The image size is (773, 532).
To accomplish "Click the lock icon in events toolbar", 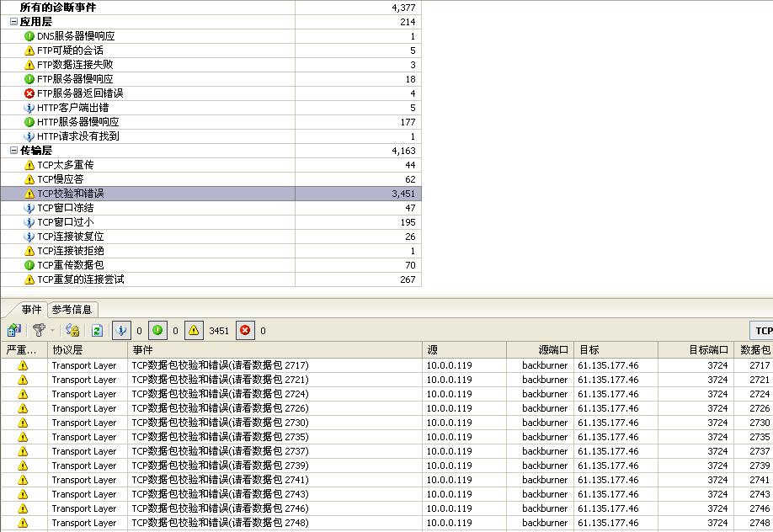I will (72, 331).
